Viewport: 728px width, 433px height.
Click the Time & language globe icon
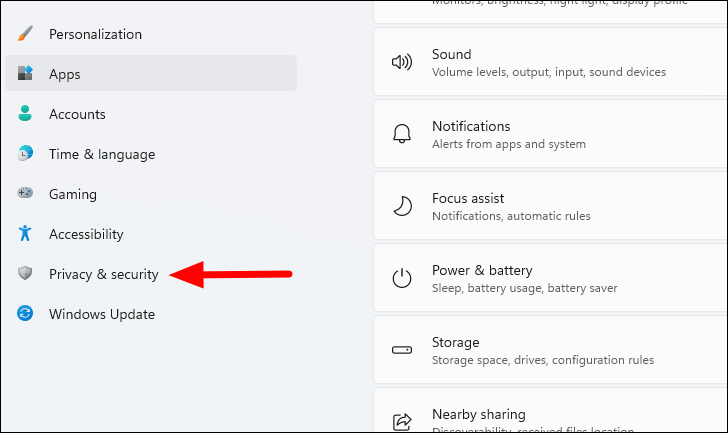[26, 154]
